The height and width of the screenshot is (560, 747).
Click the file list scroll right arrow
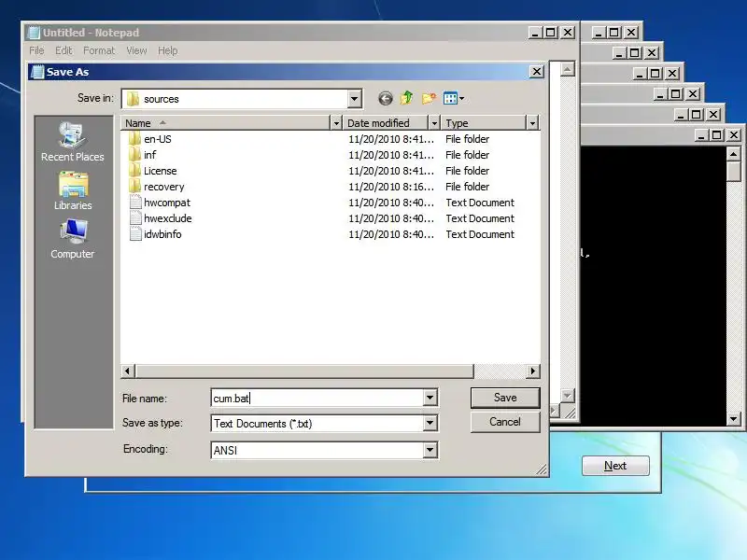532,371
